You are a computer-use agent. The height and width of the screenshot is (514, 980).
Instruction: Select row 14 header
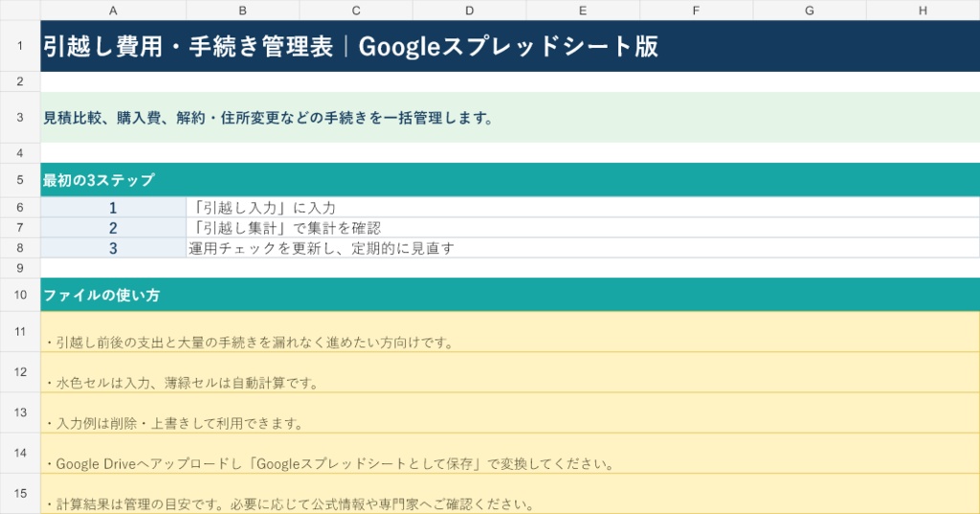20,453
